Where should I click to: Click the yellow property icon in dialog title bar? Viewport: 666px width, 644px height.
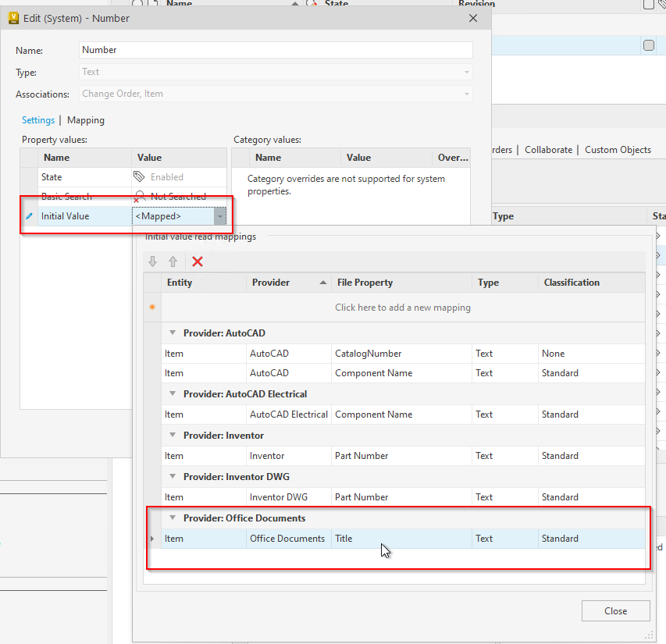13,17
